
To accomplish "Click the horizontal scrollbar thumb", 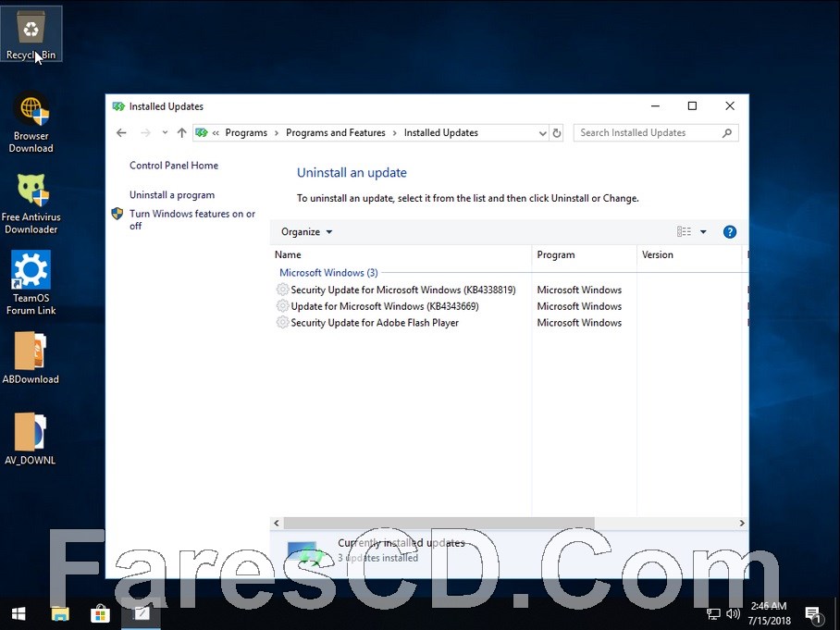I will [x=439, y=523].
